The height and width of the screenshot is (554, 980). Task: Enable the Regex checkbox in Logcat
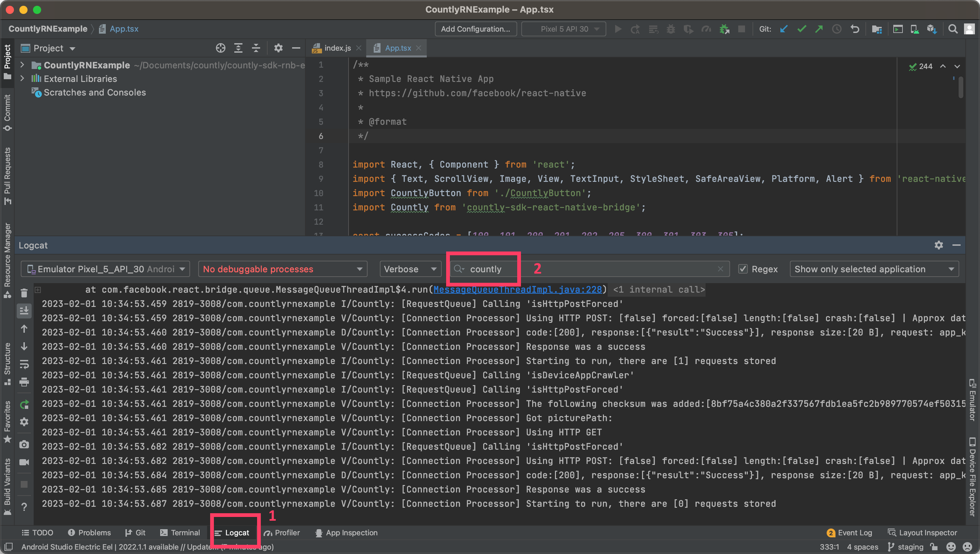point(743,269)
